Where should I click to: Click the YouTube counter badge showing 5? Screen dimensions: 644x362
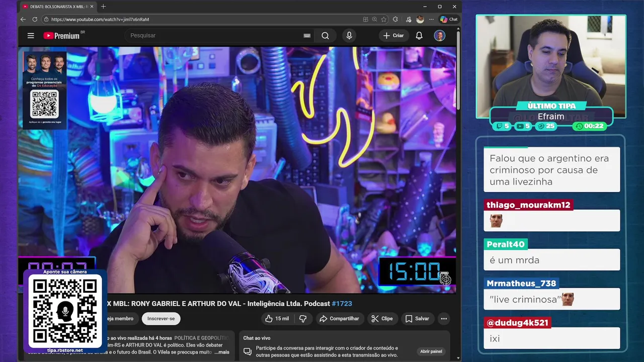point(523,126)
